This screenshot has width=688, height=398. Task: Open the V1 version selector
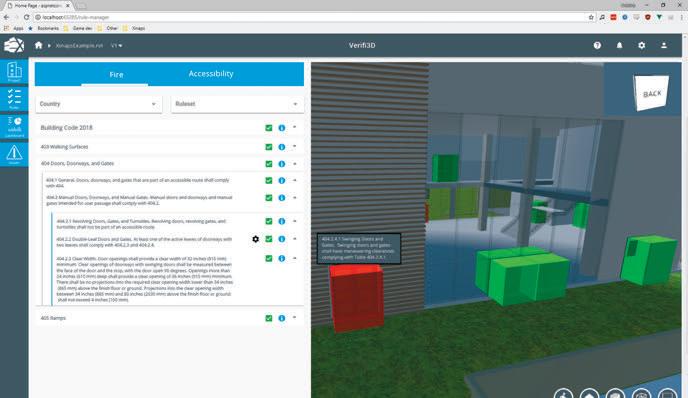(116, 45)
